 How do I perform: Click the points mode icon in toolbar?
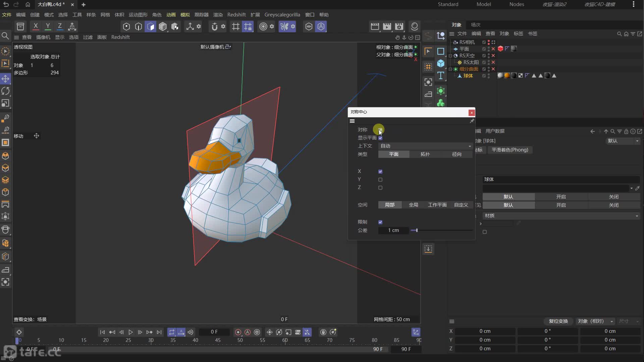[x=126, y=26]
